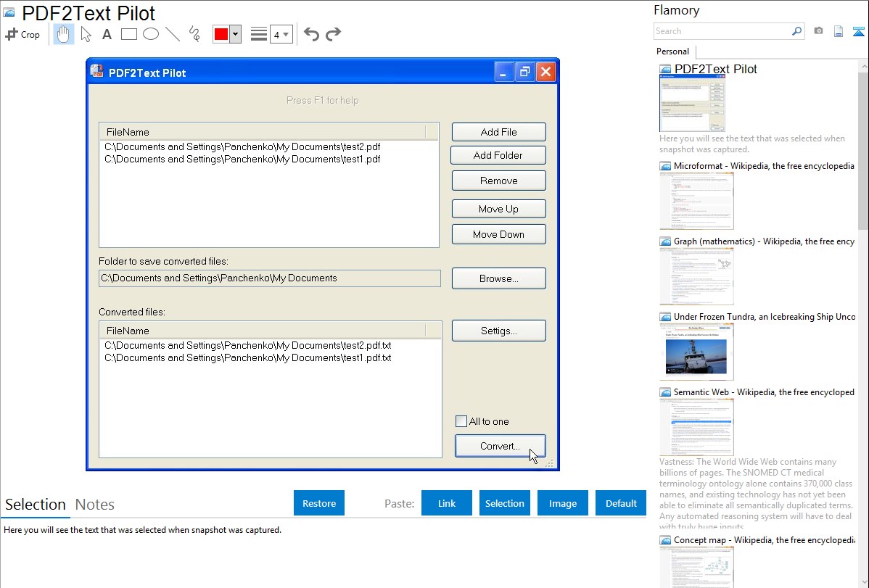869x588 pixels.
Task: Click the paste Selection button
Action: 504,503
